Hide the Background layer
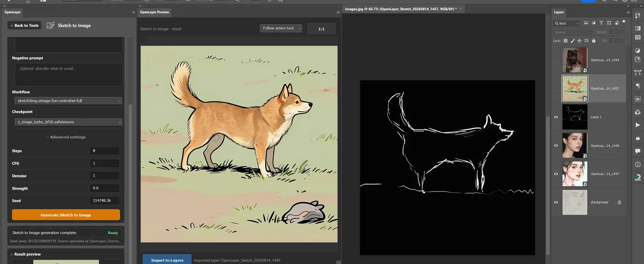 [556, 202]
